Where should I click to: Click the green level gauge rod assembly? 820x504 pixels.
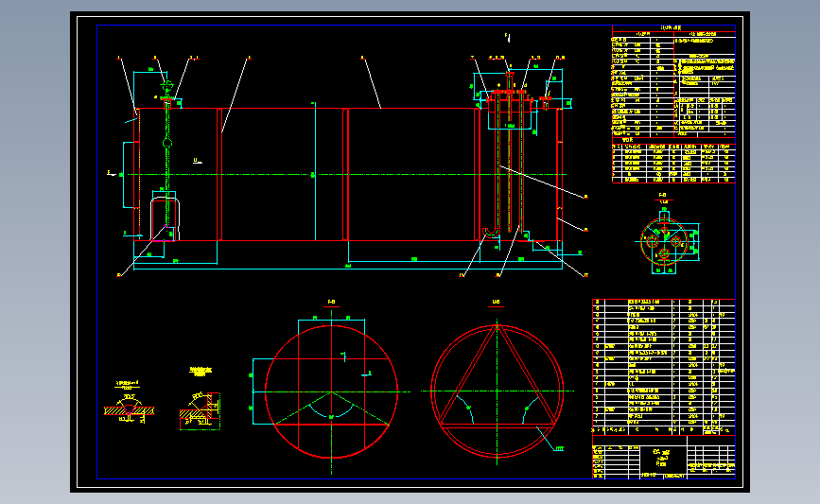[x=166, y=154]
